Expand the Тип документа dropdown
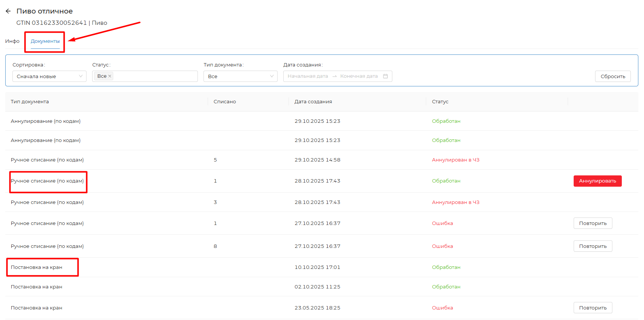 (x=240, y=76)
